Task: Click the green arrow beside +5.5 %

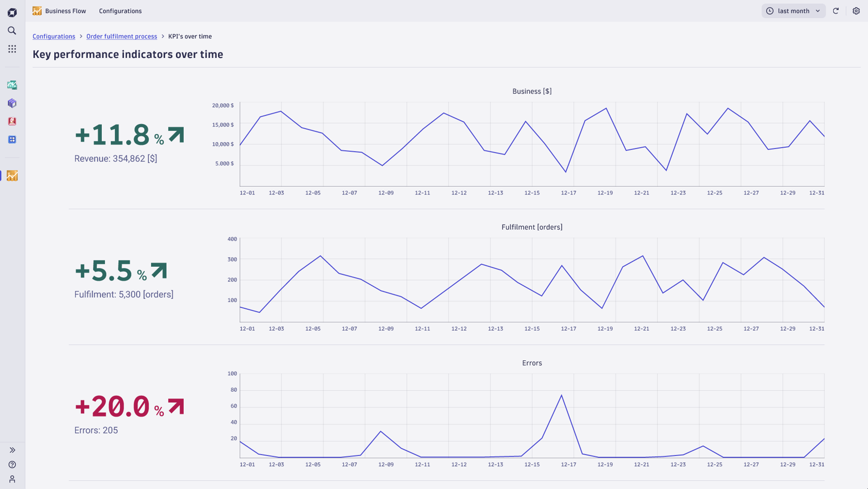Action: click(x=159, y=270)
